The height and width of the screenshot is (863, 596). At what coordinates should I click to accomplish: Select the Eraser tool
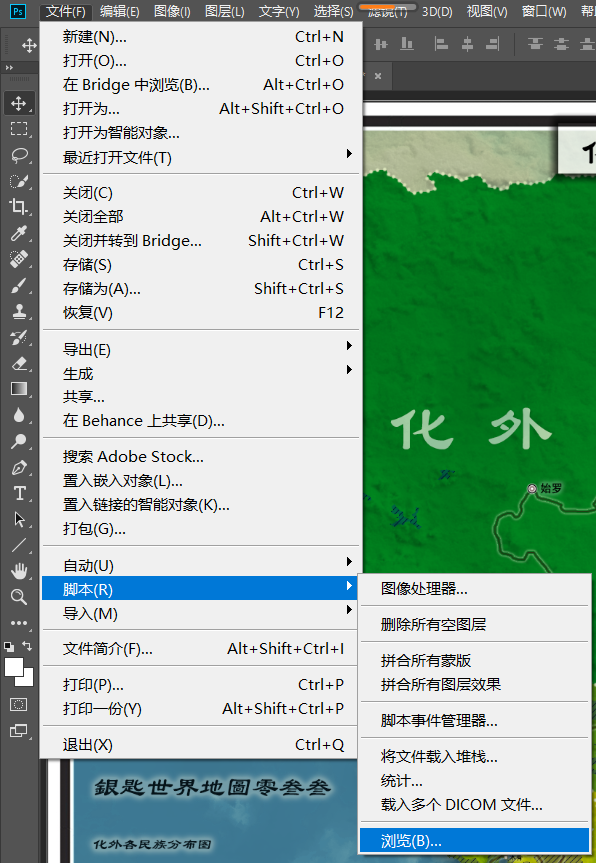(19, 363)
